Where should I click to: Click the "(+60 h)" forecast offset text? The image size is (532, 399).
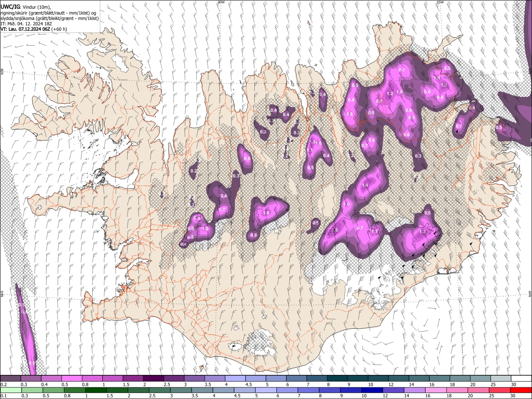coord(59,30)
